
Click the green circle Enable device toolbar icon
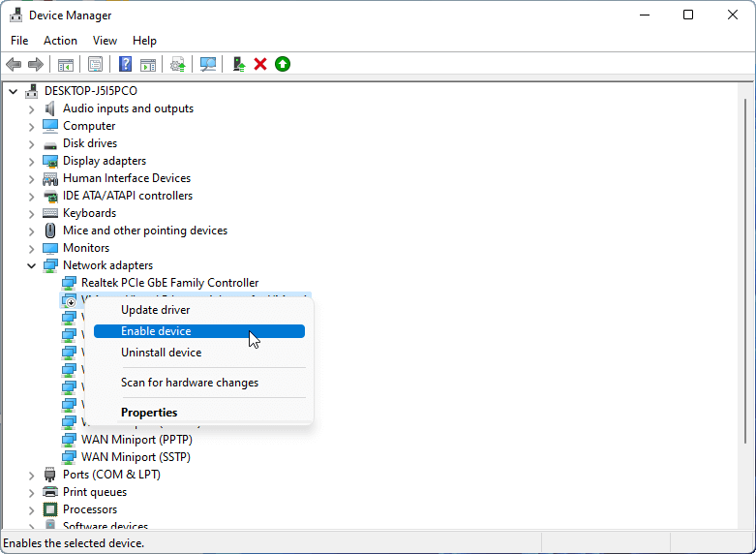[x=283, y=64]
